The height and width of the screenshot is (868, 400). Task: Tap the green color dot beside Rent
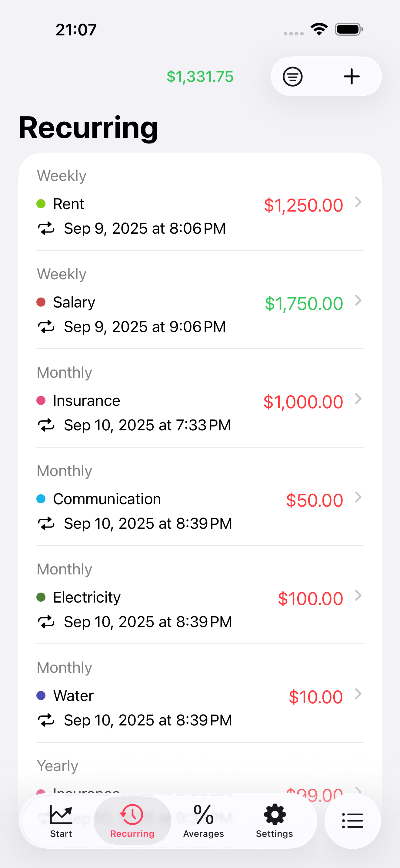(x=41, y=204)
